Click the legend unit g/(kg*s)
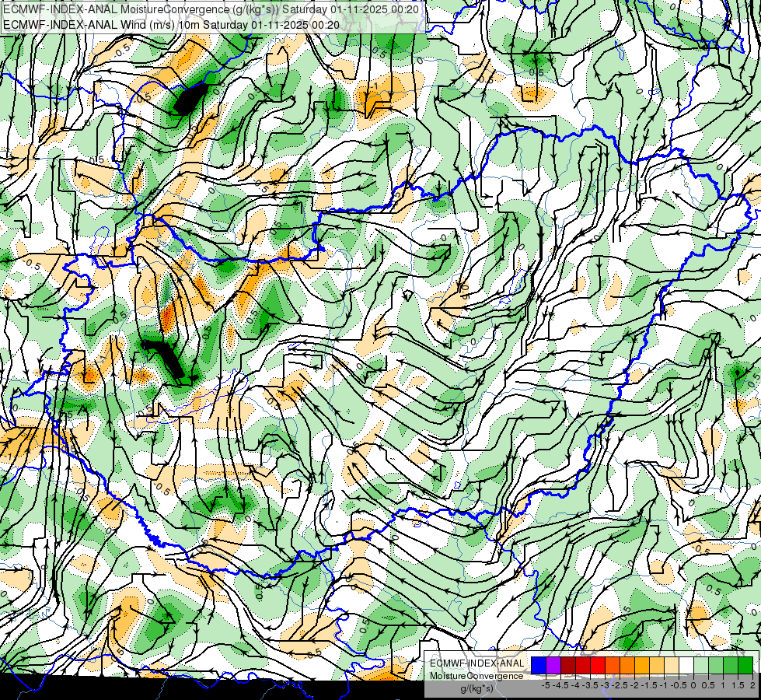 476,688
